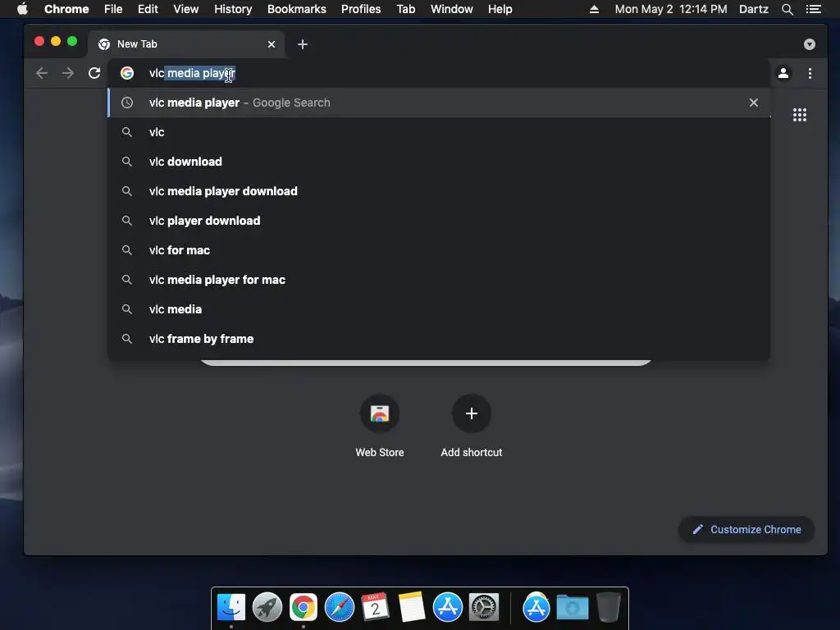Viewport: 840px width, 630px height.
Task: Open the Bookmarks menu
Action: (x=297, y=9)
